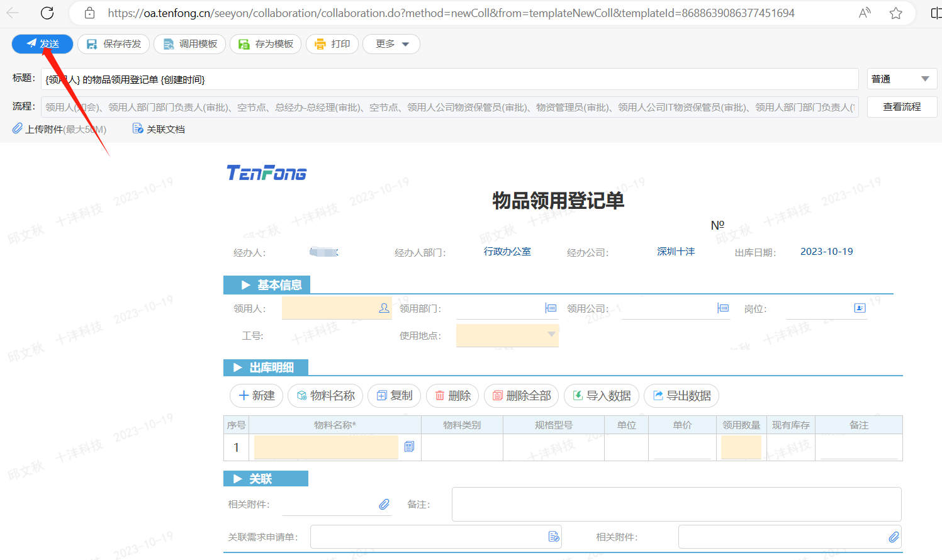The image size is (942, 560).
Task: Click paperclip icon in bottom 相关附件 field
Action: pos(894,537)
